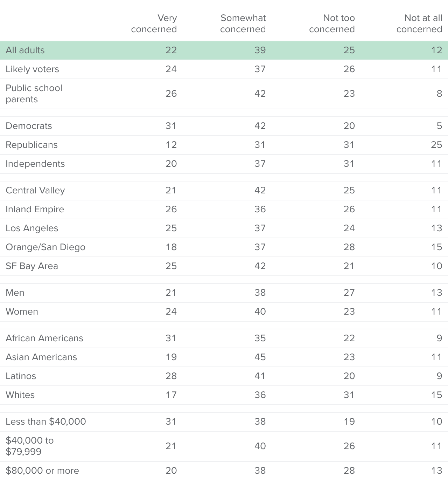
Task: Click the Public school parents row label
Action: coord(34,94)
